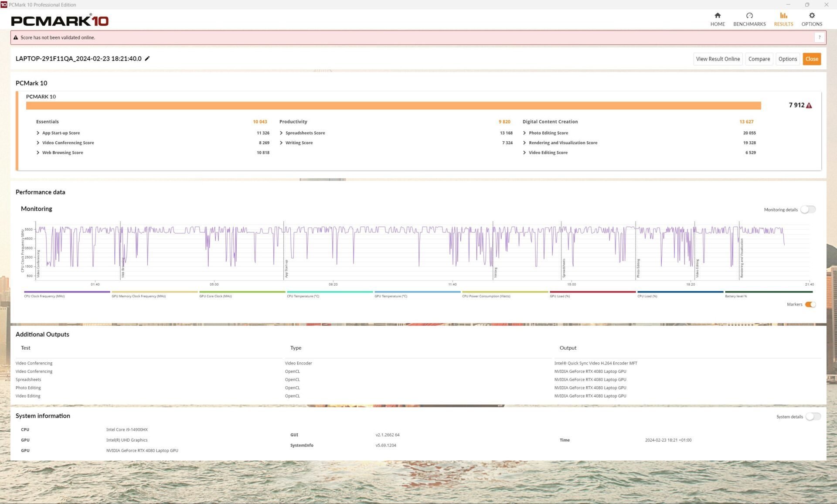Click the Intel Core i9-14900HX CPU value
Image resolution: width=837 pixels, height=504 pixels.
[x=127, y=430]
